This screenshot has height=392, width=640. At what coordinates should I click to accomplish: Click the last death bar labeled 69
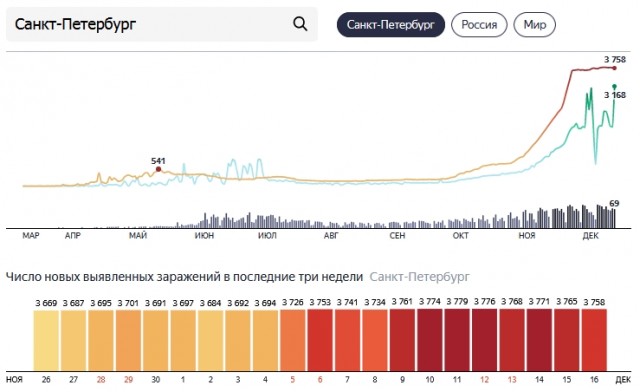point(614,218)
